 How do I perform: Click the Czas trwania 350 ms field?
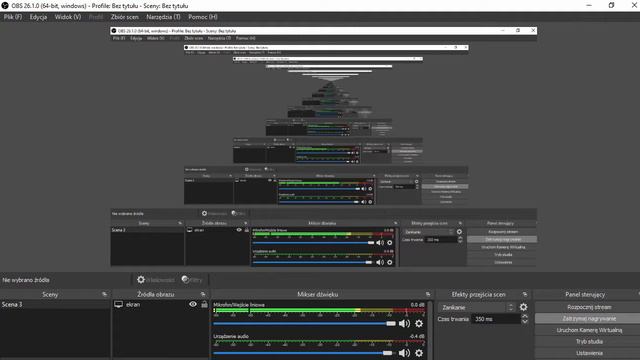point(496,319)
